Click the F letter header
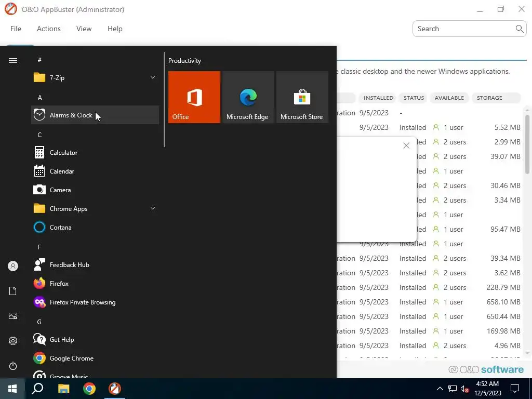This screenshot has height=399, width=532. tap(39, 247)
